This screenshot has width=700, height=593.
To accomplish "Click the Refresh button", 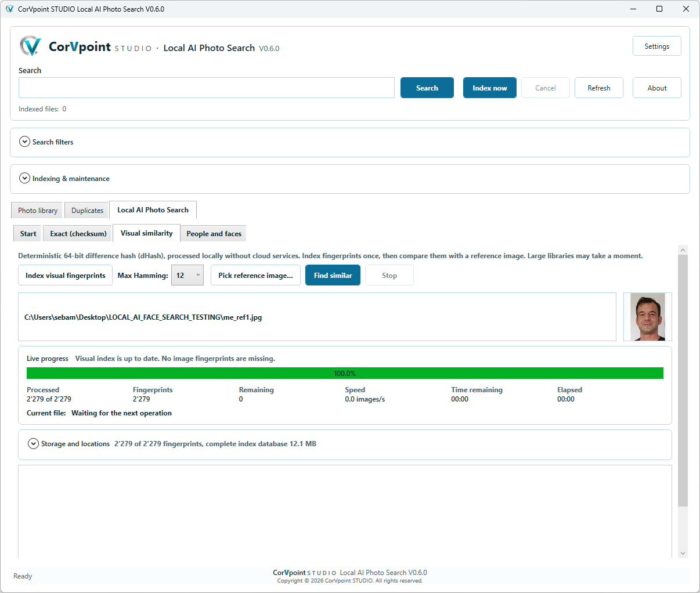I will point(599,88).
